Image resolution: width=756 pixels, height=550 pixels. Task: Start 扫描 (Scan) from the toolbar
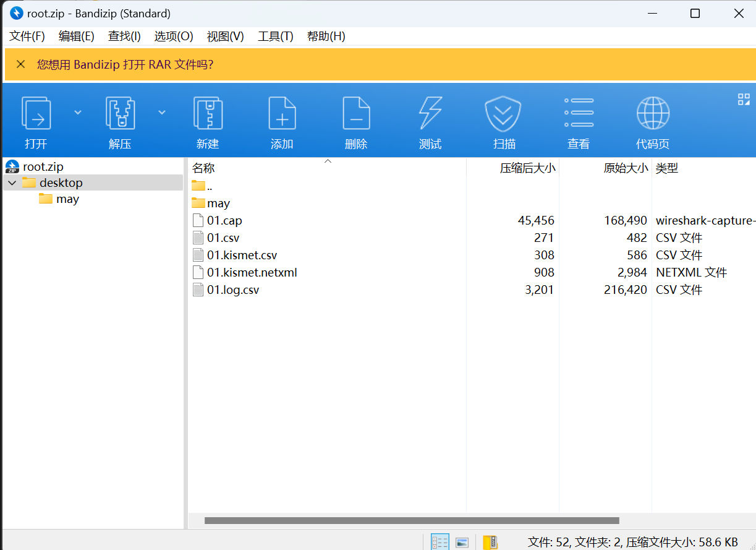click(503, 113)
